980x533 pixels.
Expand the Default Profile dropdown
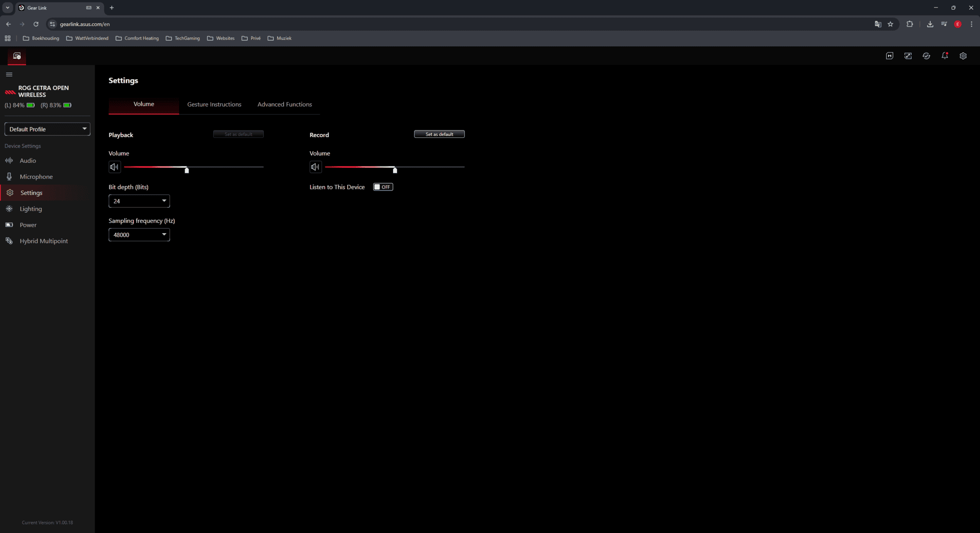coord(47,129)
